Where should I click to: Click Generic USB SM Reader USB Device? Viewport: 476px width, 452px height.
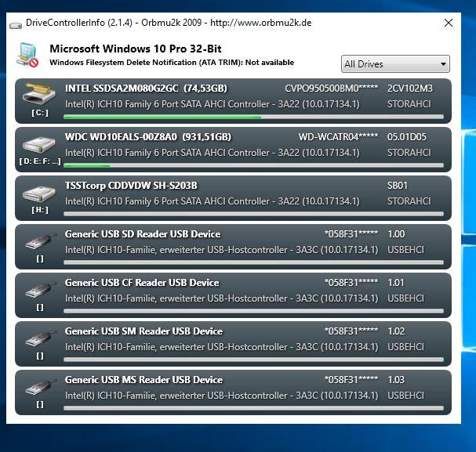pos(144,331)
